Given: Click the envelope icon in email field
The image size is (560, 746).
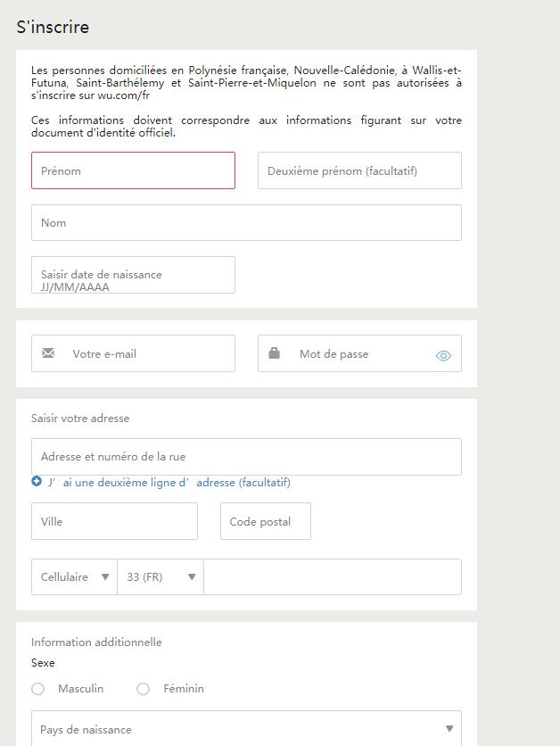Looking at the screenshot, I should [x=48, y=353].
